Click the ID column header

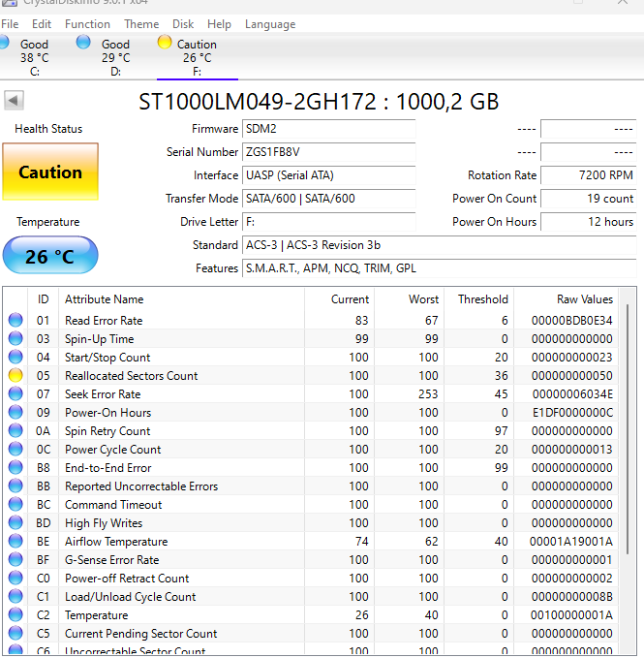(44, 299)
